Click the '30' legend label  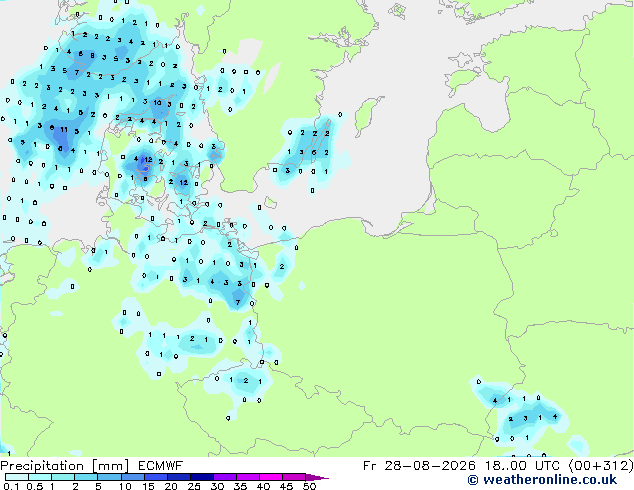(x=217, y=486)
